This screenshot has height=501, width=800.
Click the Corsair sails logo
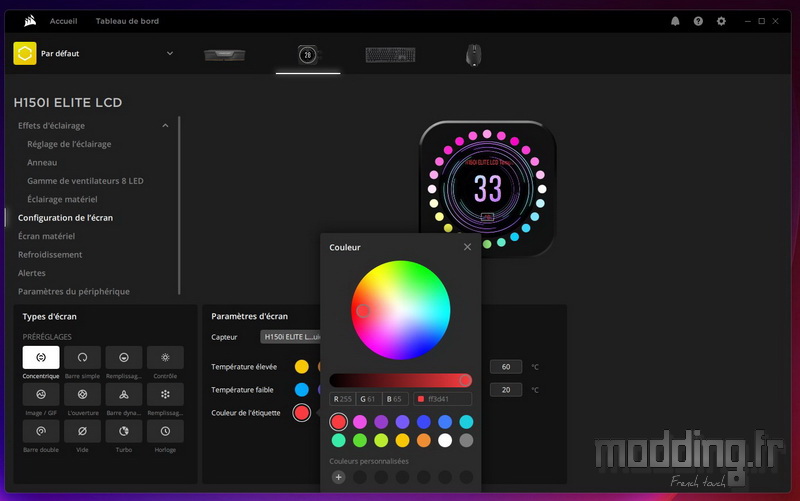(x=30, y=21)
